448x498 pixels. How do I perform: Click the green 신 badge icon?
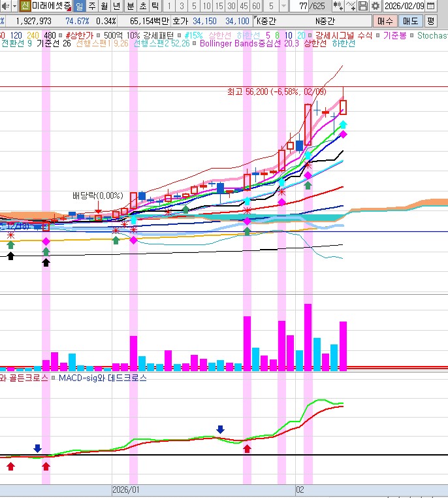point(25,6)
